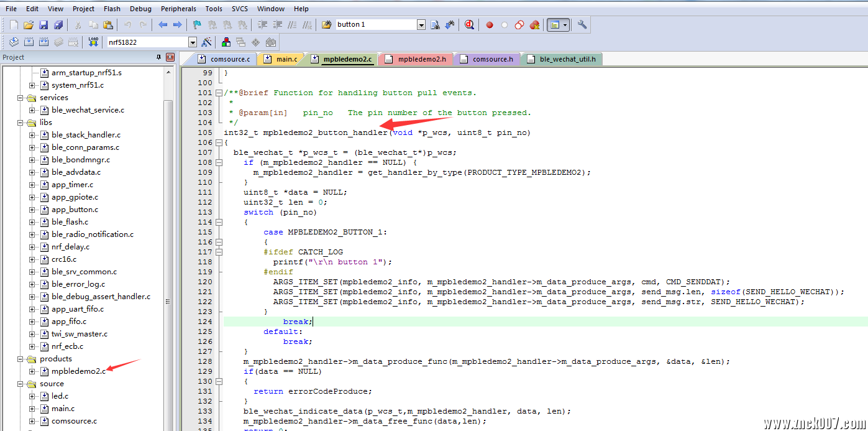
Task: Open the Project menu
Action: click(x=84, y=9)
